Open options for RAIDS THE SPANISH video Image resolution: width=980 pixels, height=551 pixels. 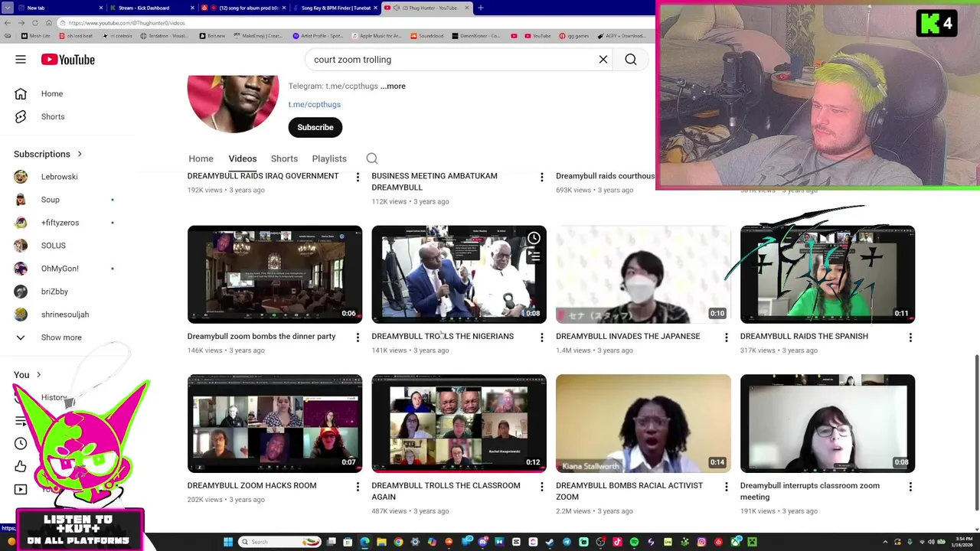910,337
